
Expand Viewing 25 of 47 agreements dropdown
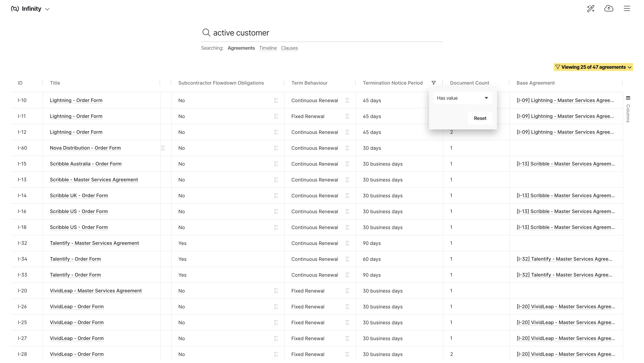click(x=593, y=67)
